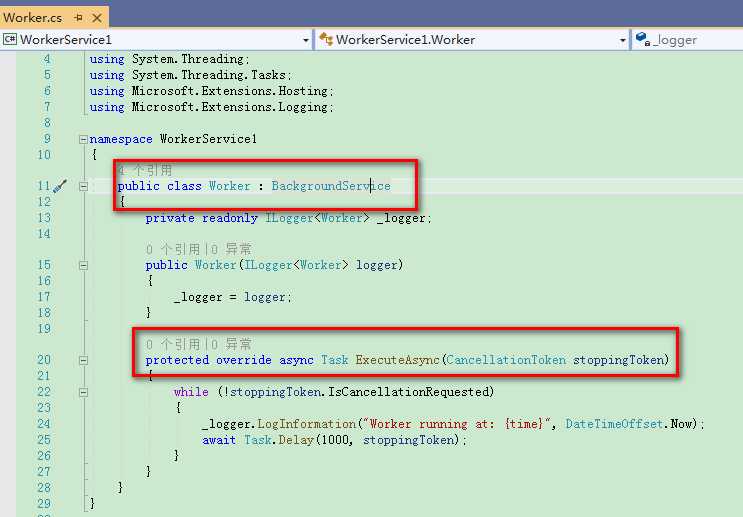Pin the Worker.cs tab
Image resolution: width=743 pixels, height=517 pixels.
coord(79,18)
